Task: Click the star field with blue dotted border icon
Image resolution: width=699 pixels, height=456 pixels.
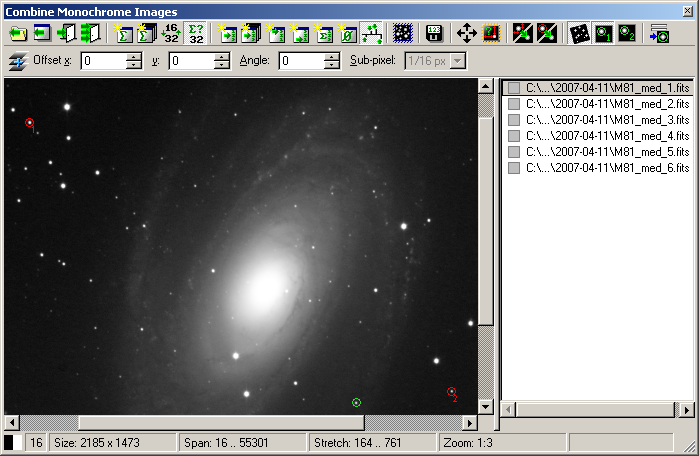Action: (x=403, y=33)
